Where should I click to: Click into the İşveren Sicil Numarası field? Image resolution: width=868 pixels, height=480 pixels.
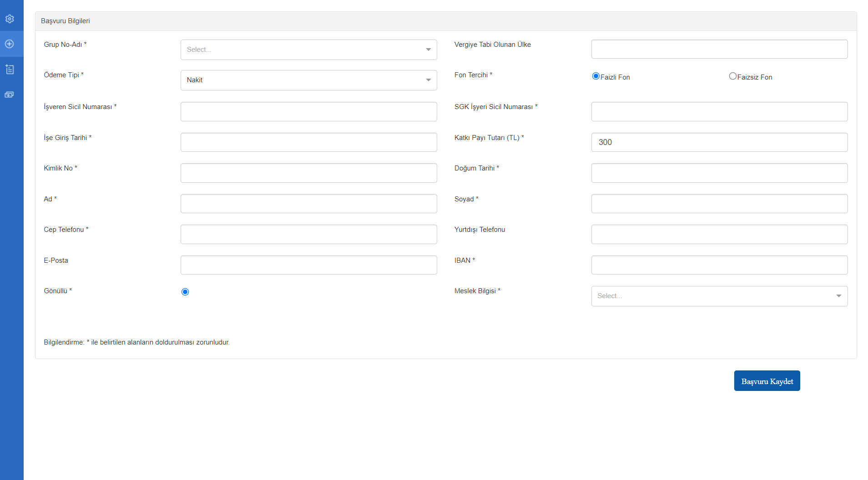(x=308, y=111)
